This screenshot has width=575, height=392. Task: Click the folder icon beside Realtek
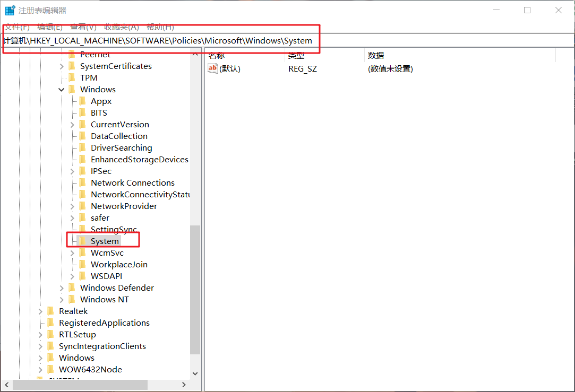tap(50, 311)
